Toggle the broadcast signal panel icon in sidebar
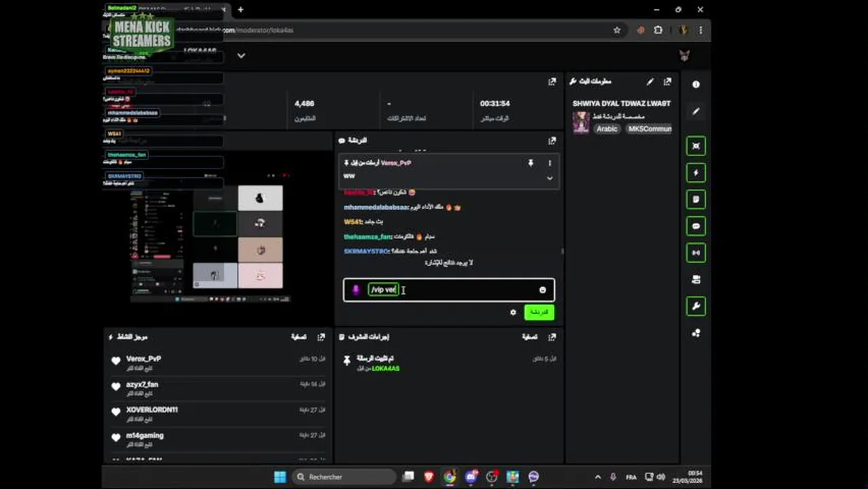Viewport: 868px width, 489px height. (x=695, y=253)
